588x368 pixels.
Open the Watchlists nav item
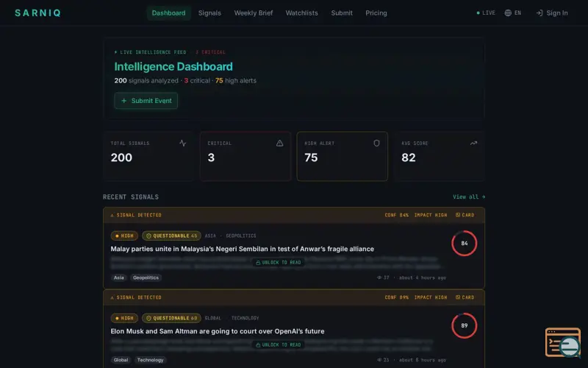(x=301, y=13)
